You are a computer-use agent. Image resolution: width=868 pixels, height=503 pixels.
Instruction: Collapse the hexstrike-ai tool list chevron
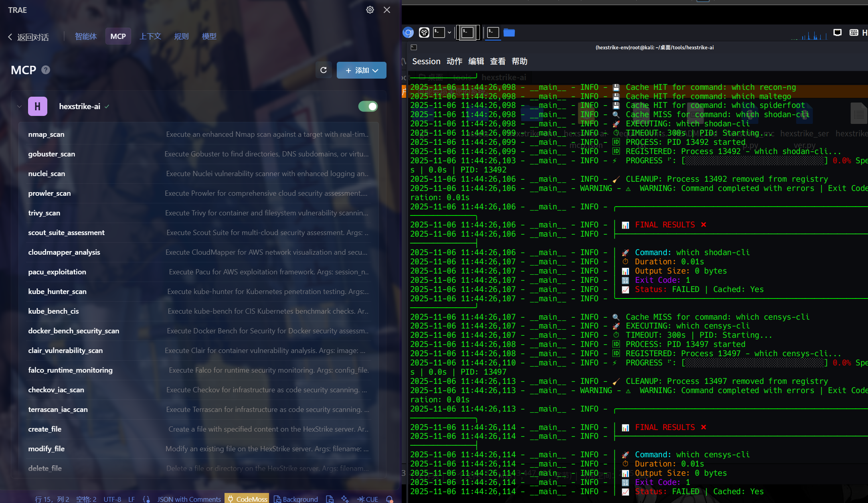[x=19, y=106]
